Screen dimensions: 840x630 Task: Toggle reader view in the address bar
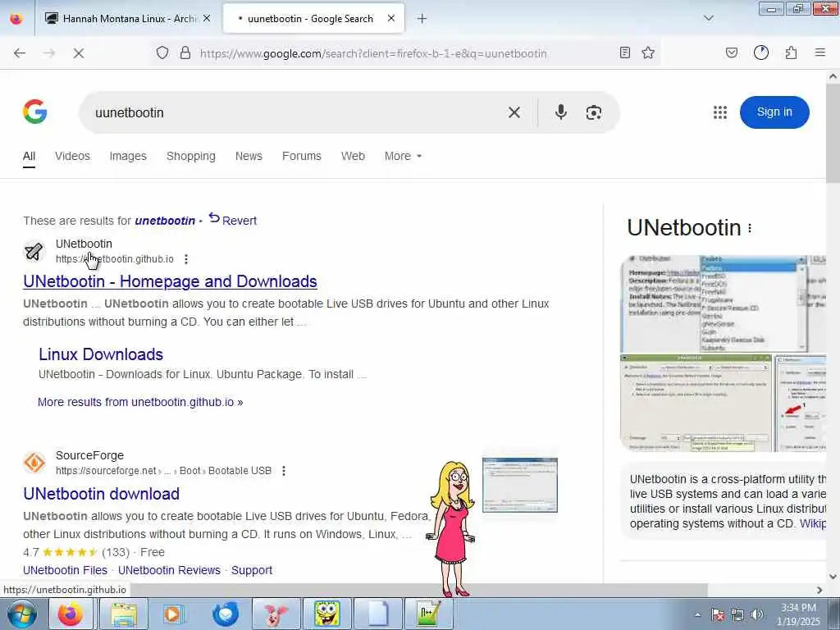coord(624,52)
